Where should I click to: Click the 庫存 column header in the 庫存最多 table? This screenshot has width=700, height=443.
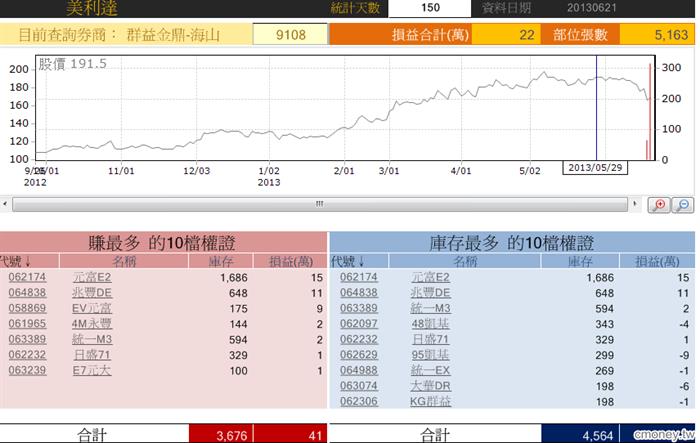(579, 261)
